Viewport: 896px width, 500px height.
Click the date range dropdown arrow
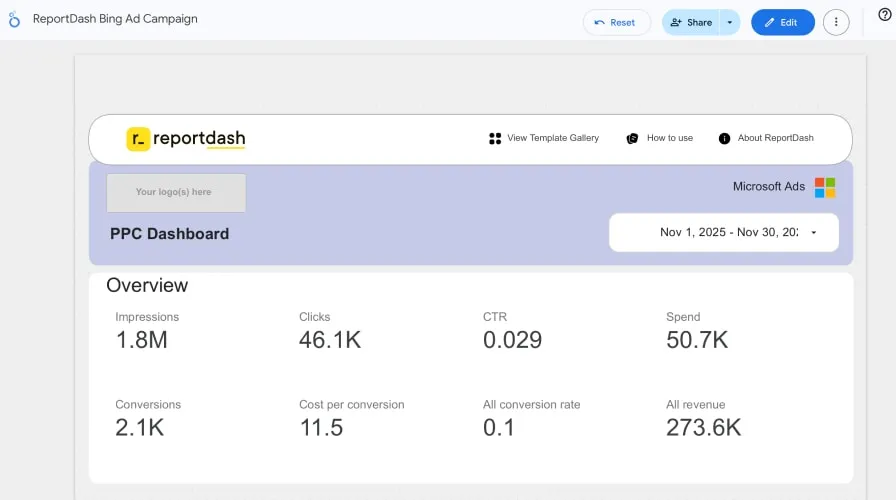click(814, 233)
